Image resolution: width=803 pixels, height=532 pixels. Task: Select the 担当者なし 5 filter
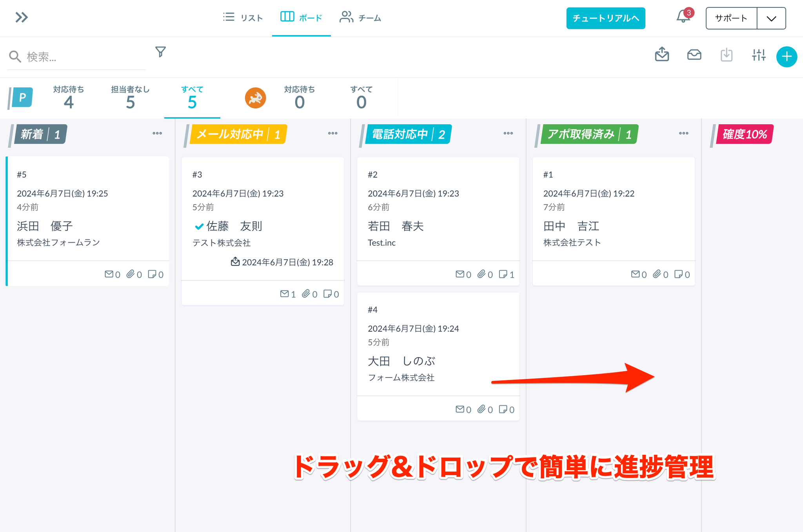point(130,98)
